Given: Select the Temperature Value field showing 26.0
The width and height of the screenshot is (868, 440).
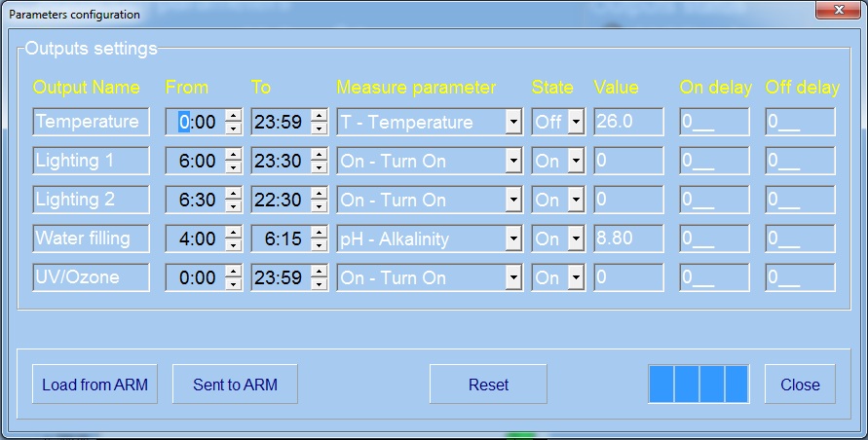Looking at the screenshot, I should point(628,123).
